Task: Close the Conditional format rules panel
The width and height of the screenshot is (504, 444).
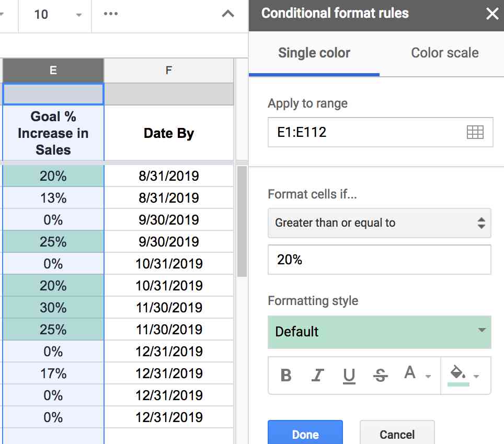Action: point(492,14)
